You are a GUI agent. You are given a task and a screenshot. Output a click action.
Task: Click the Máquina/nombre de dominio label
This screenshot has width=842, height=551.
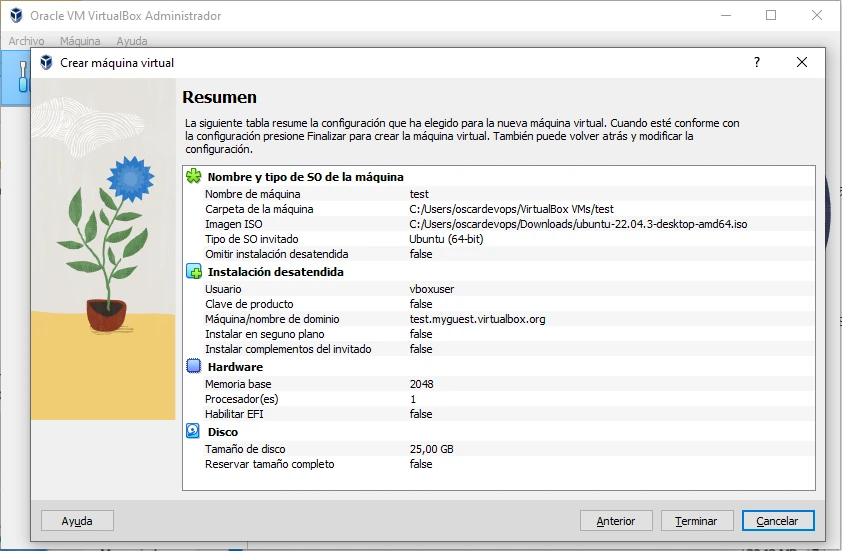coord(272,319)
